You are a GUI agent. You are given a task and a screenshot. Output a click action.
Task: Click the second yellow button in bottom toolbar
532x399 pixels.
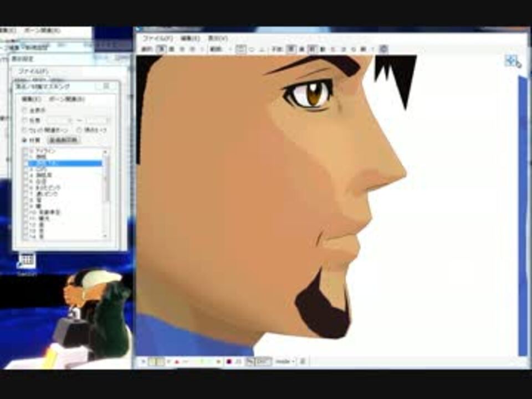(160, 362)
